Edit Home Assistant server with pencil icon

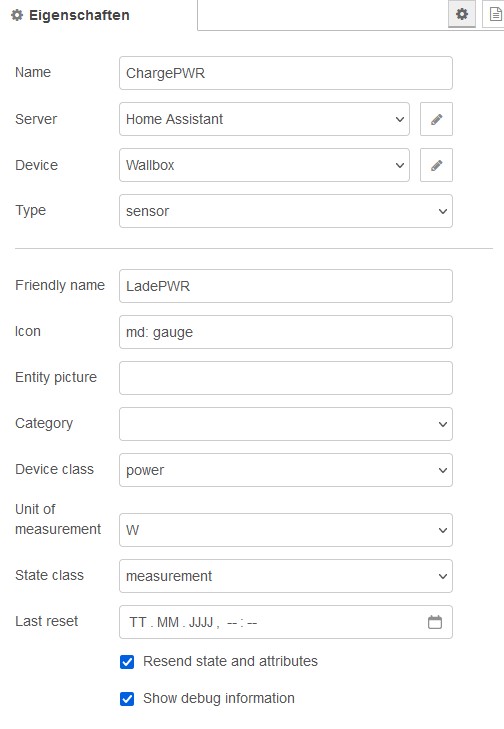pos(436,119)
